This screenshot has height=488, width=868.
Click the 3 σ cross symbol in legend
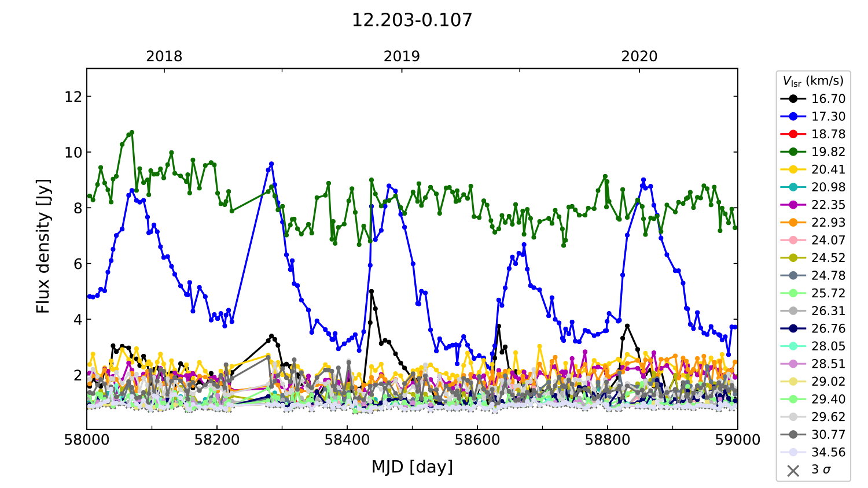(x=793, y=470)
